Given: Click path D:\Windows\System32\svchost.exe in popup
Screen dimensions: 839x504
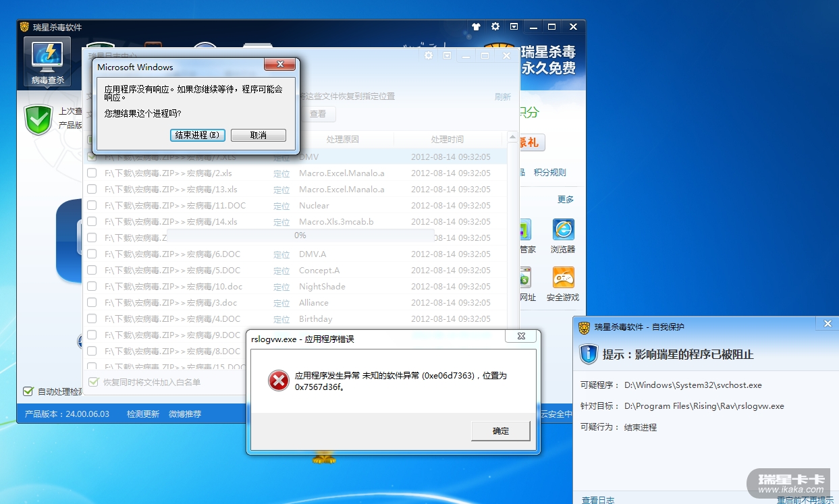Looking at the screenshot, I should click(x=693, y=385).
